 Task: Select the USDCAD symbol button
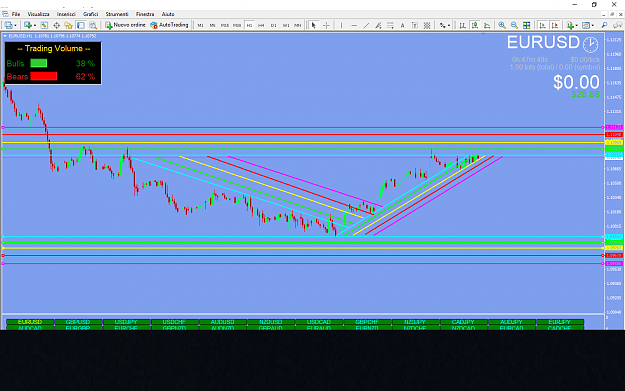319,322
